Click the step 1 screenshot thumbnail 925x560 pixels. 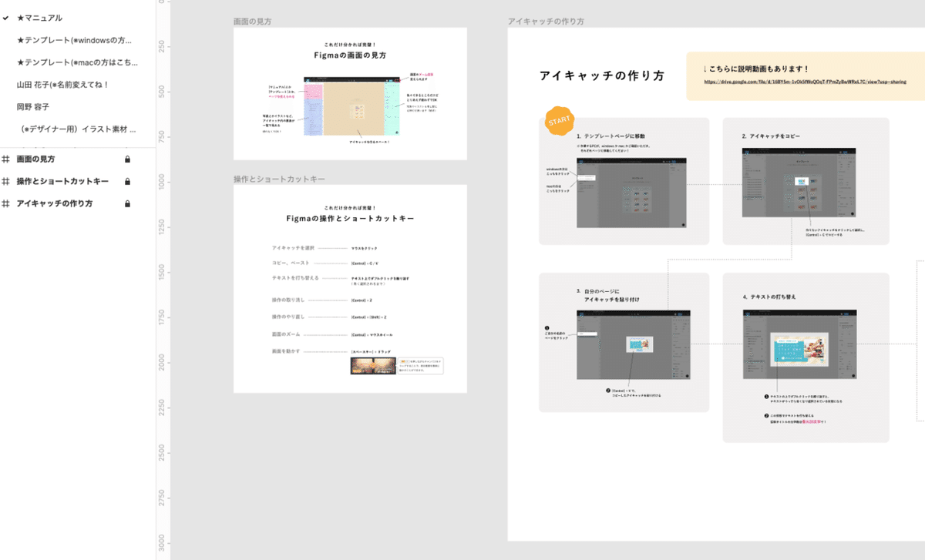(633, 193)
